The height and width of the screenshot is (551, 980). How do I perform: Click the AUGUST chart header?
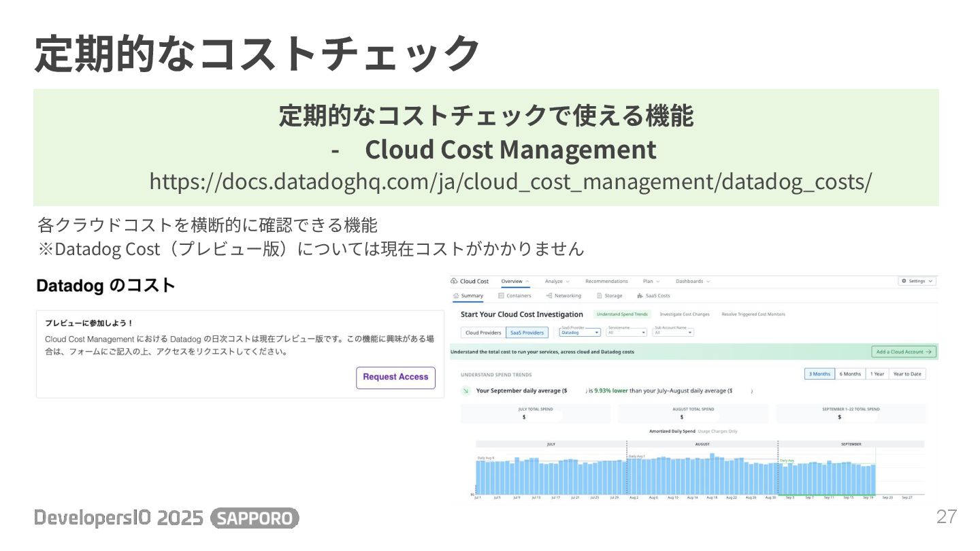(702, 444)
